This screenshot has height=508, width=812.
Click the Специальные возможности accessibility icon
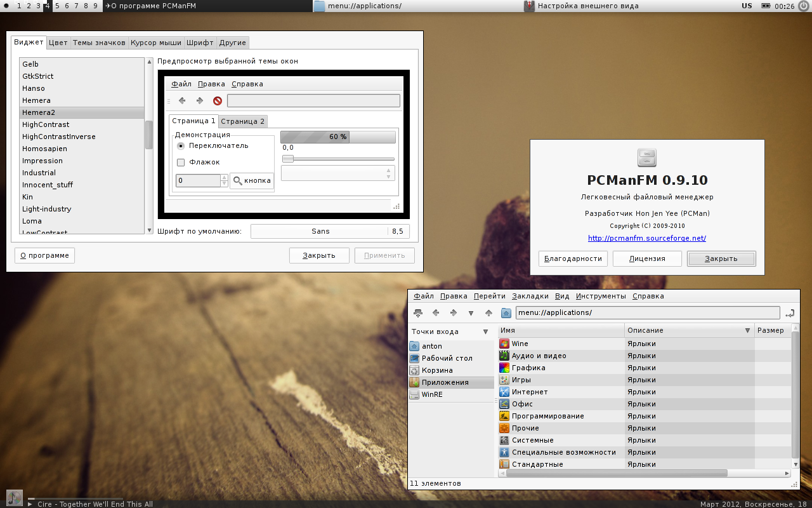click(x=504, y=452)
